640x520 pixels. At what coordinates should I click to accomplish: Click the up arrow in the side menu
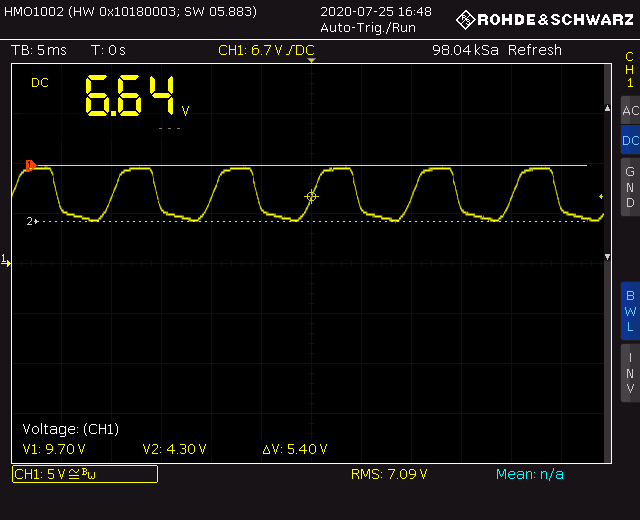coord(607,108)
